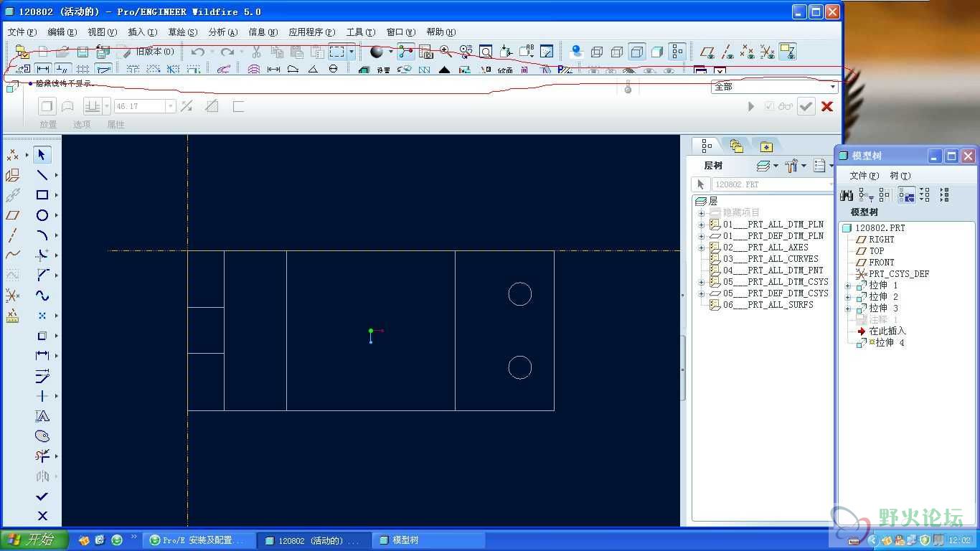Accept the sketch with the blue checkmark
The height and width of the screenshot is (551, 980).
(42, 496)
